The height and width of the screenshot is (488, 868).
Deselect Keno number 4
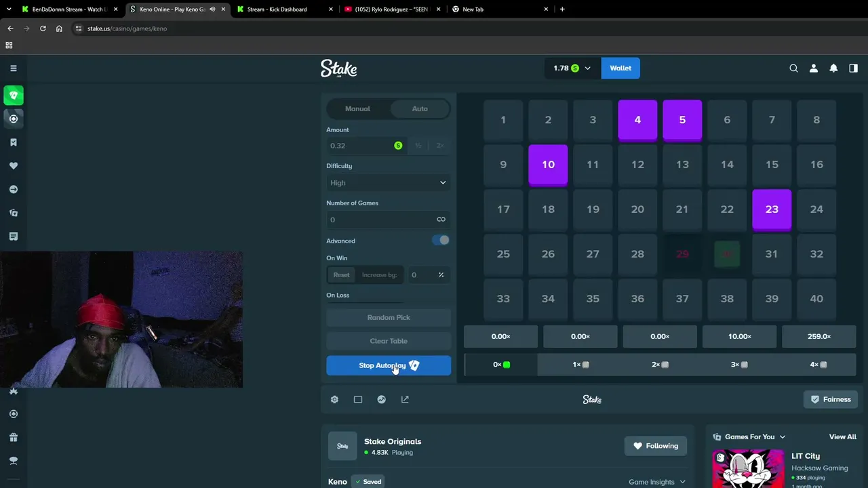(637, 120)
